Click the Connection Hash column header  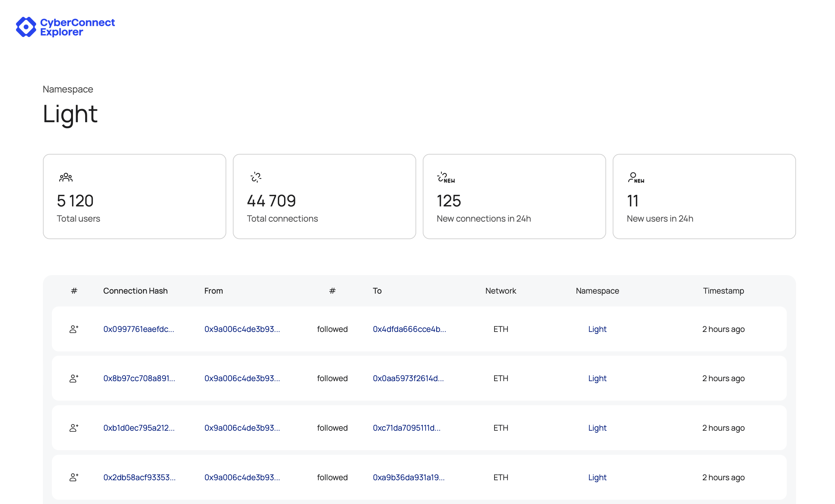pos(135,291)
